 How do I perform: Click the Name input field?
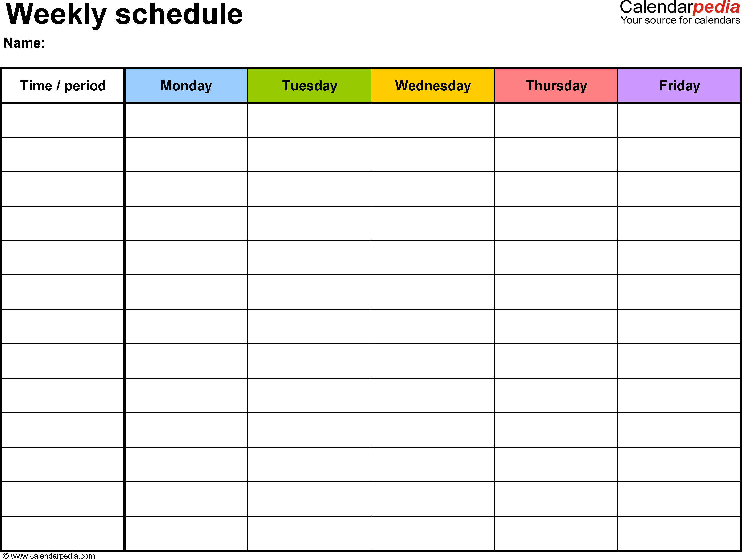pos(118,44)
